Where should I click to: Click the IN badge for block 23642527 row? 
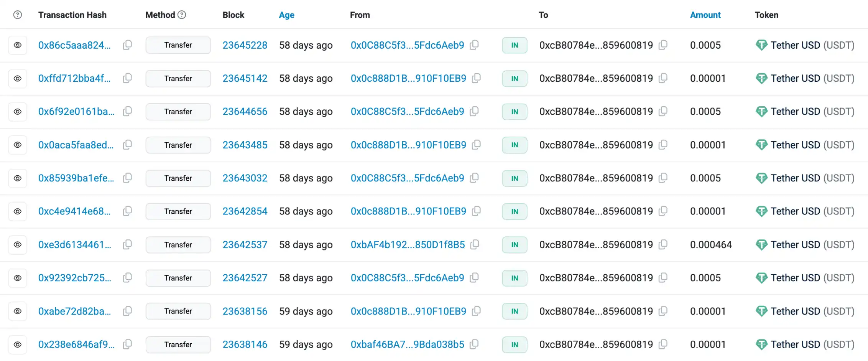pos(515,278)
